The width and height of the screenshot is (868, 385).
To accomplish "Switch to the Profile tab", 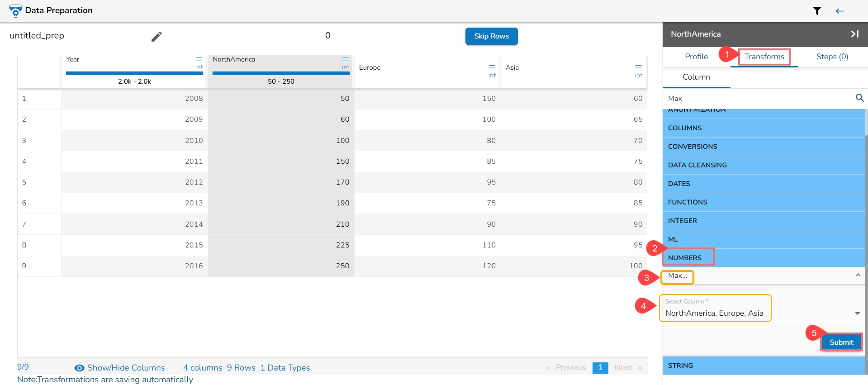I will [696, 57].
